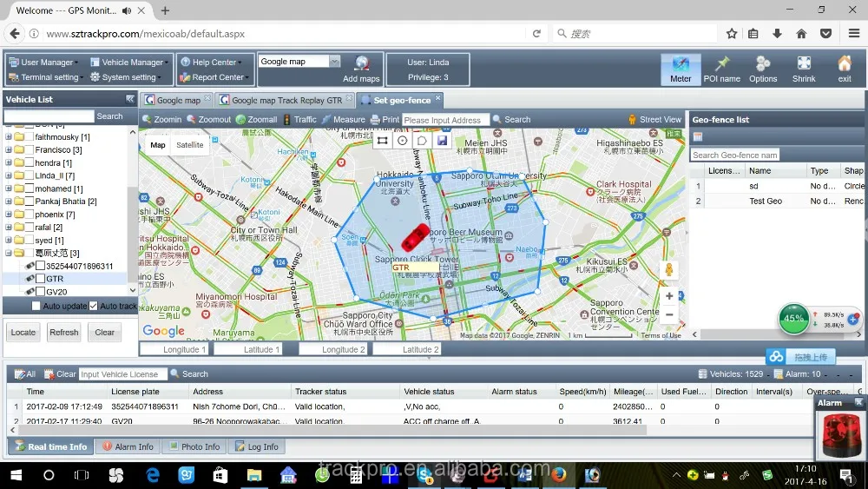Click the Zoomall map tool
Screen dimensions: 868x489
[256, 120]
